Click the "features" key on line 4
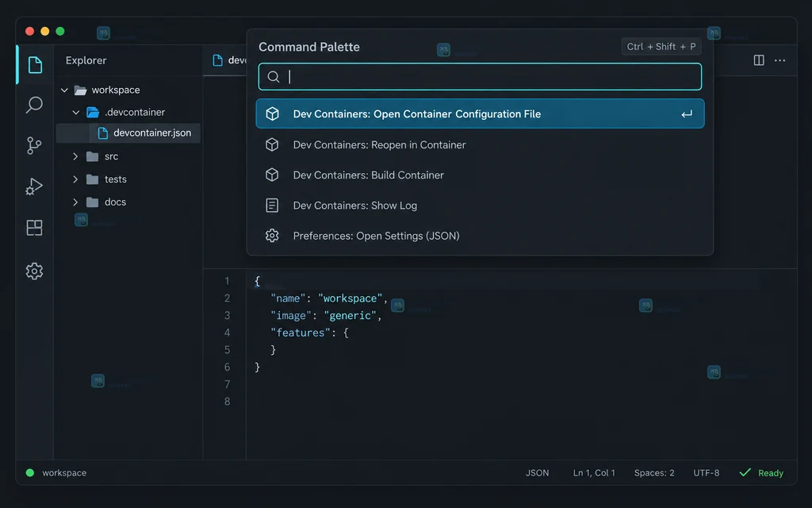The height and width of the screenshot is (508, 812). pos(301,333)
